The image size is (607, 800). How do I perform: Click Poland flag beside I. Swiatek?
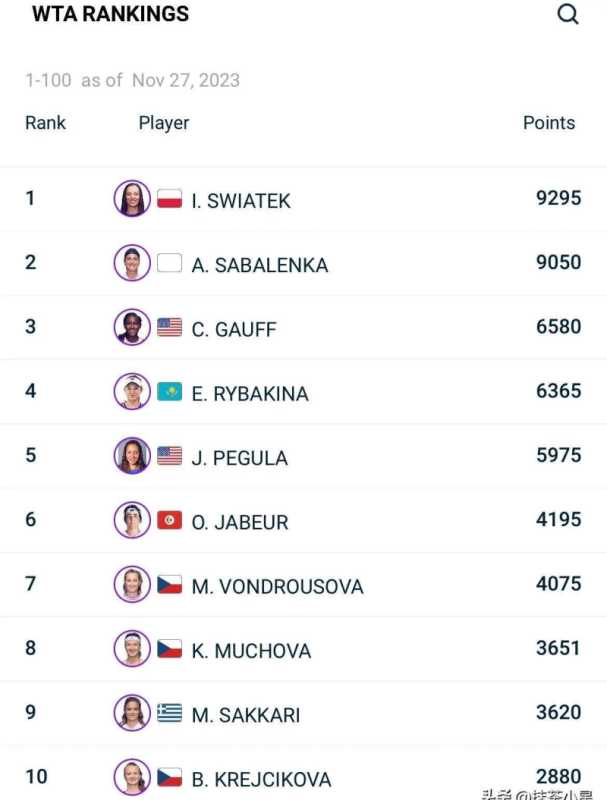point(169,199)
